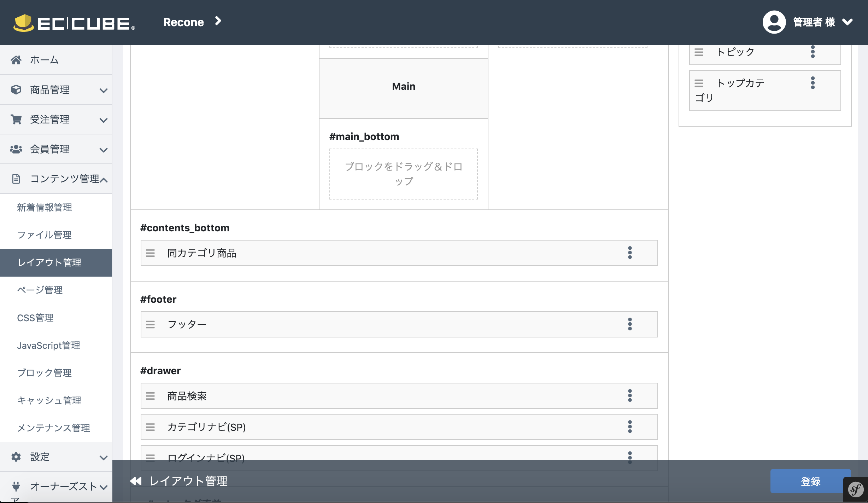Click the #footer section heading
This screenshot has height=503, width=868.
(158, 299)
